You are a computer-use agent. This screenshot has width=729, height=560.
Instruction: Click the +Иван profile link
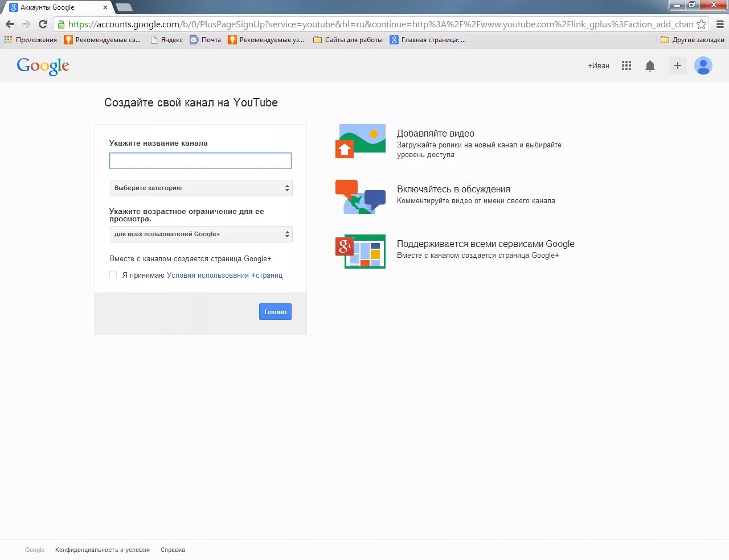click(x=599, y=66)
